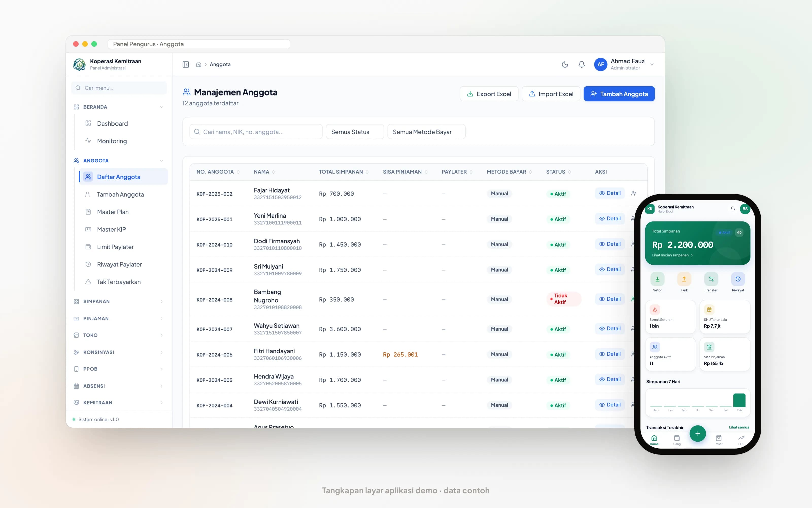Screen dimensions: 812x508
Task: Open Detail for Bambang Nugroho
Action: tap(610, 299)
